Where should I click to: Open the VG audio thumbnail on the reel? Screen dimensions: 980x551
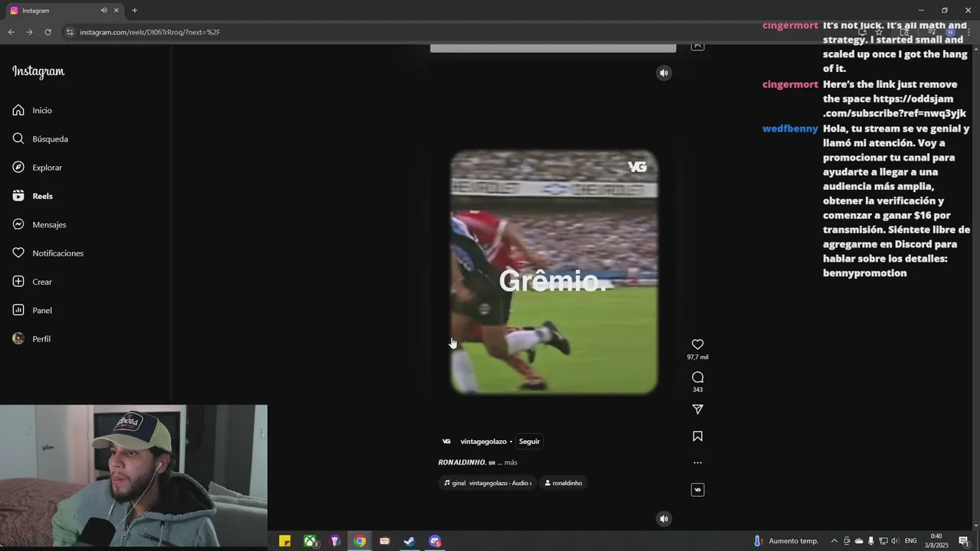(x=697, y=490)
